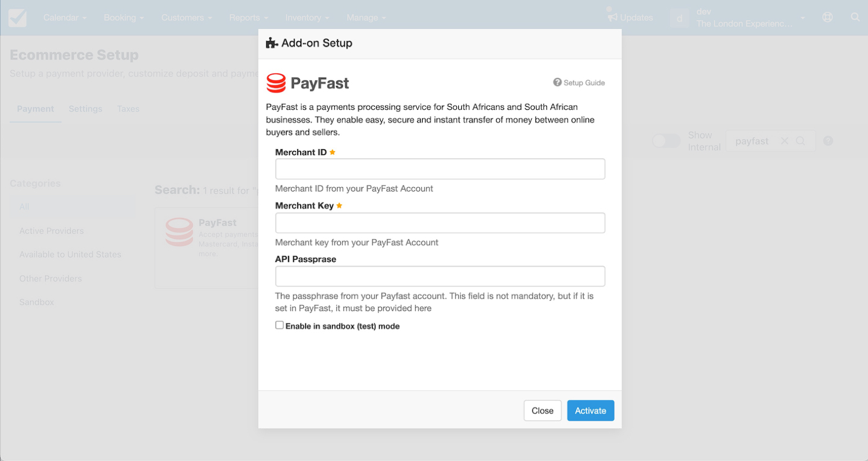Open the Manage dropdown menu
This screenshot has height=461, width=868.
click(x=366, y=18)
